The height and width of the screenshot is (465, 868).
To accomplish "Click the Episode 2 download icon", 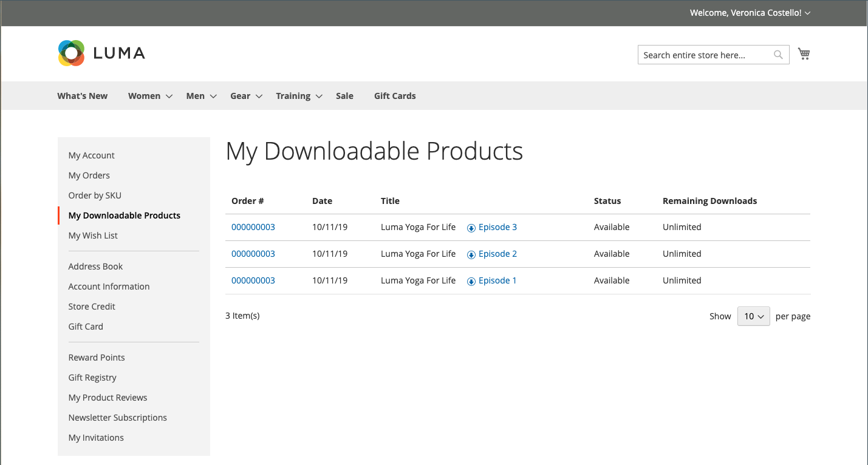I will point(471,254).
